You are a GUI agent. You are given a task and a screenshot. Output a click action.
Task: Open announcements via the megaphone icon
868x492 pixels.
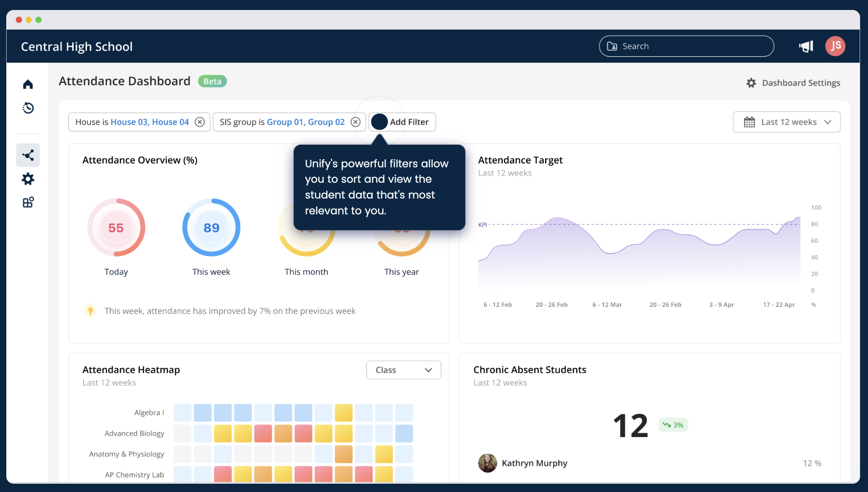[806, 46]
